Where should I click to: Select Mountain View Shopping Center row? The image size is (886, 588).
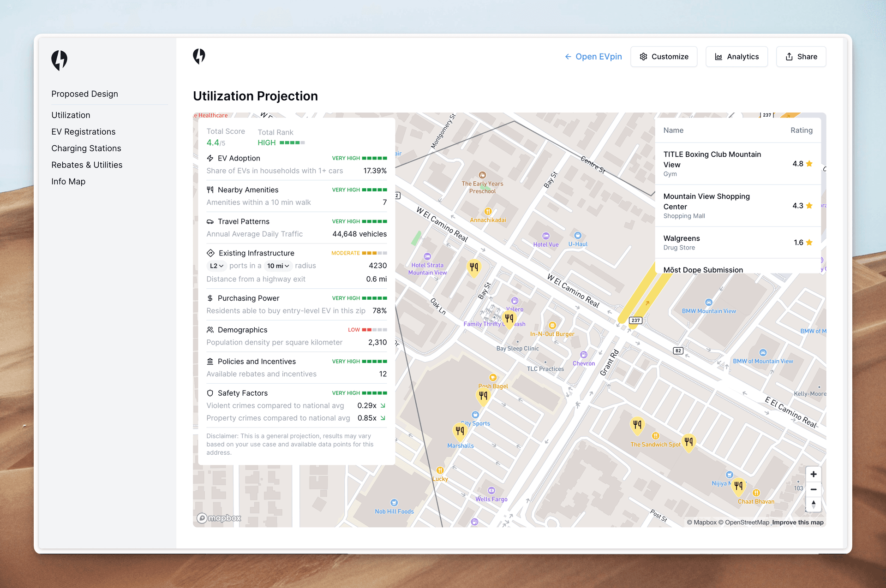pos(738,206)
